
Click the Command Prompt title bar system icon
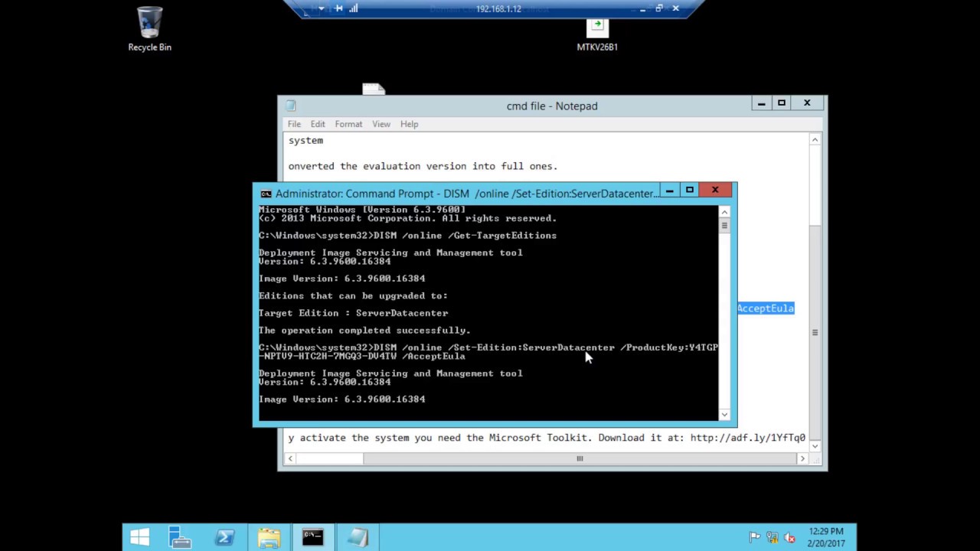click(266, 194)
